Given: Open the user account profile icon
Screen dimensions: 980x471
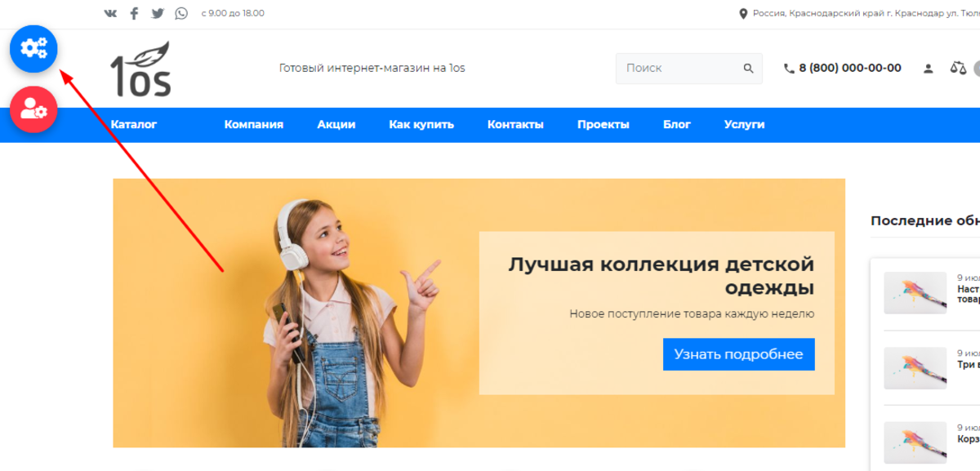Looking at the screenshot, I should 928,69.
